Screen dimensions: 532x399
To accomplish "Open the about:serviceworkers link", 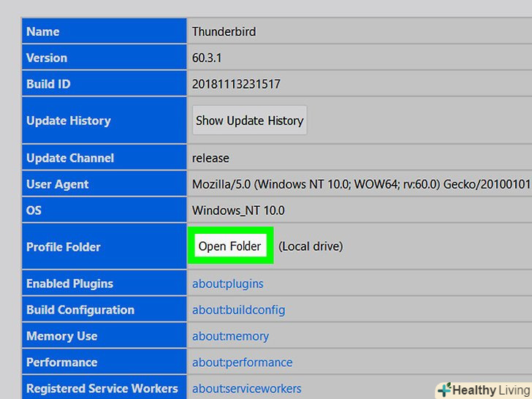I will coord(247,389).
